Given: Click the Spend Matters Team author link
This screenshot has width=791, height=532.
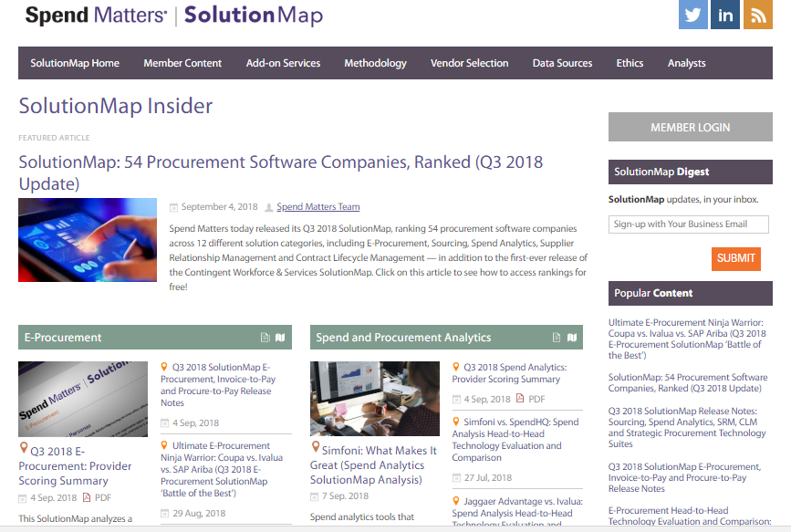Looking at the screenshot, I should click(x=317, y=207).
